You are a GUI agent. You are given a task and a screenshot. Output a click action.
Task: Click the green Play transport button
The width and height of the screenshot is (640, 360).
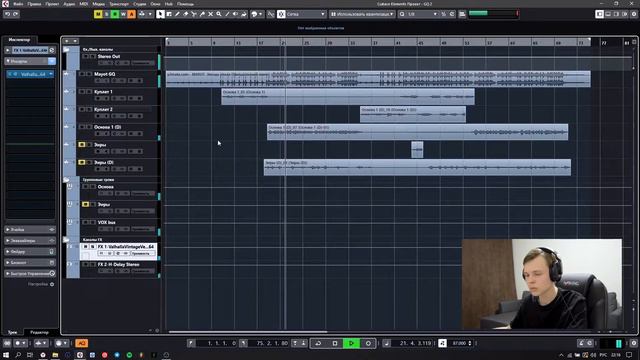pyautogui.click(x=351, y=344)
